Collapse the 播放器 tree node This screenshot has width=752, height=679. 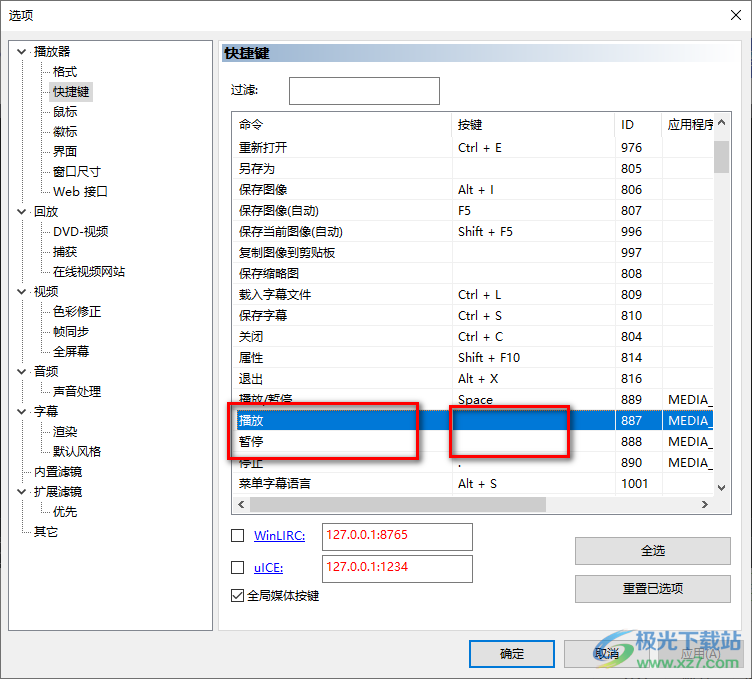click(23, 51)
